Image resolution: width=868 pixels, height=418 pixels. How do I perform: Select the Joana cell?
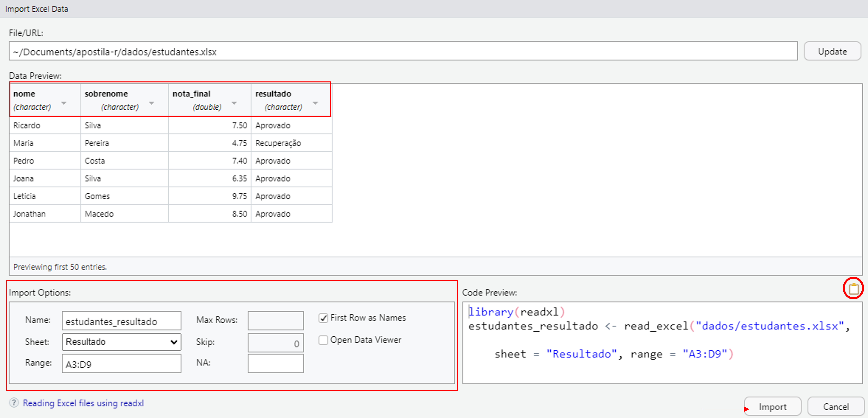45,178
